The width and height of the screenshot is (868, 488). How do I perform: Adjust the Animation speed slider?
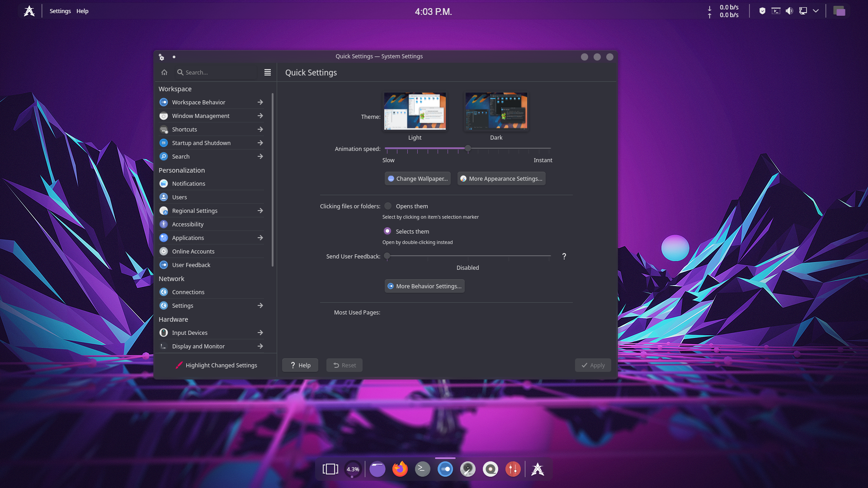[x=468, y=148]
